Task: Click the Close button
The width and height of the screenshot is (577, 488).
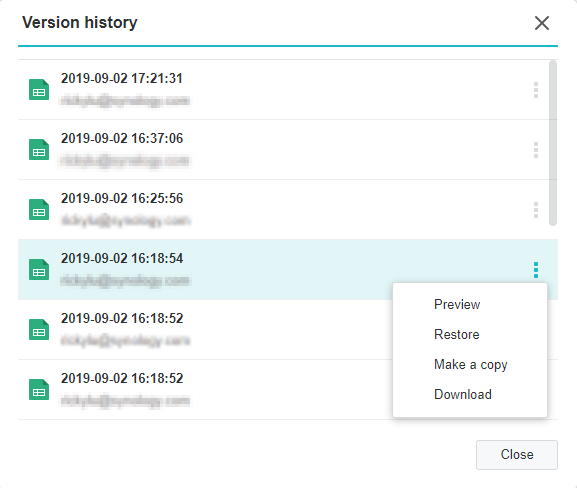Action: tap(517, 455)
